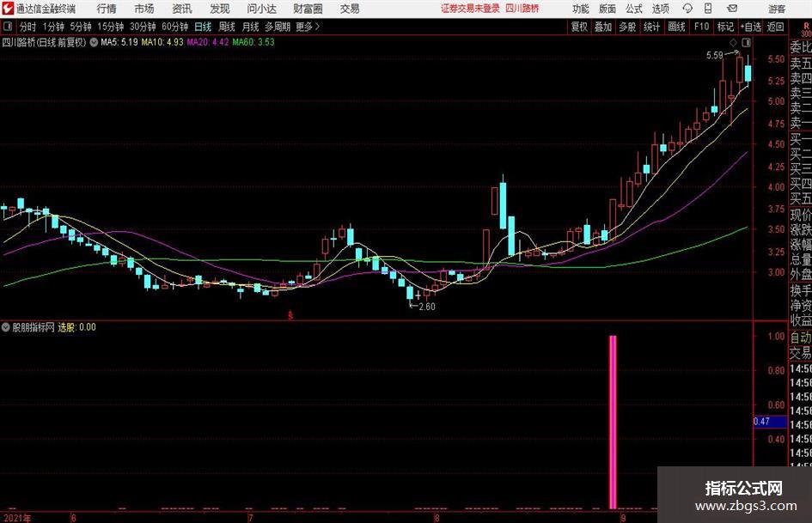Open the 市场 menu
Viewport: 812px width, 523px height.
pos(144,9)
